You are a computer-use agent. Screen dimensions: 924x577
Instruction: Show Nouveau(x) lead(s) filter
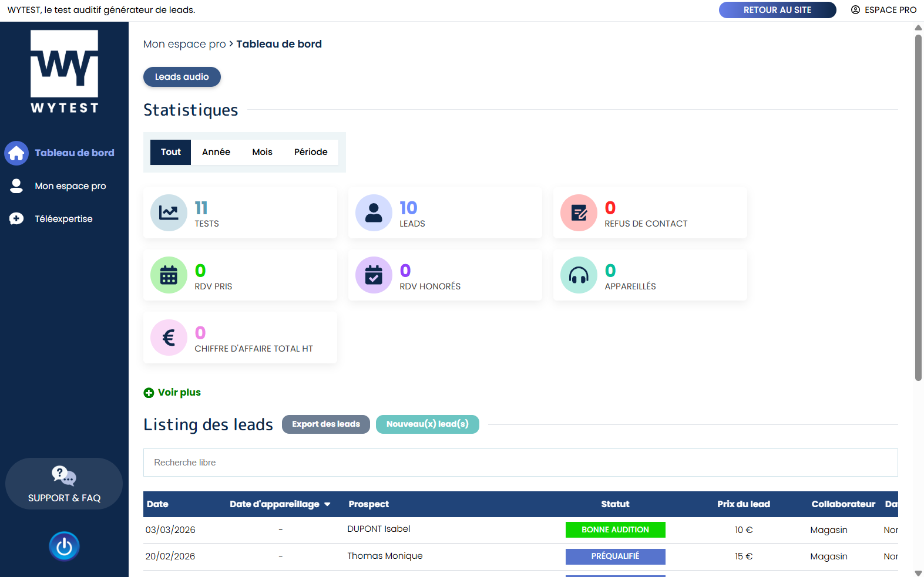pyautogui.click(x=427, y=424)
